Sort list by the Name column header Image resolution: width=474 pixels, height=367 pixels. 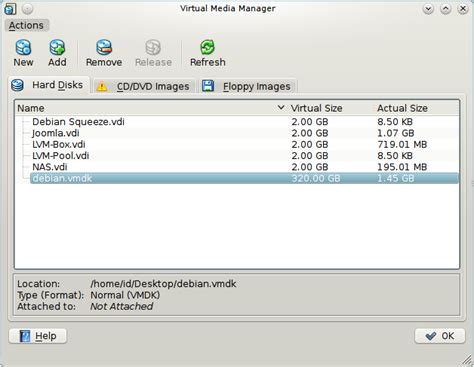(x=151, y=108)
